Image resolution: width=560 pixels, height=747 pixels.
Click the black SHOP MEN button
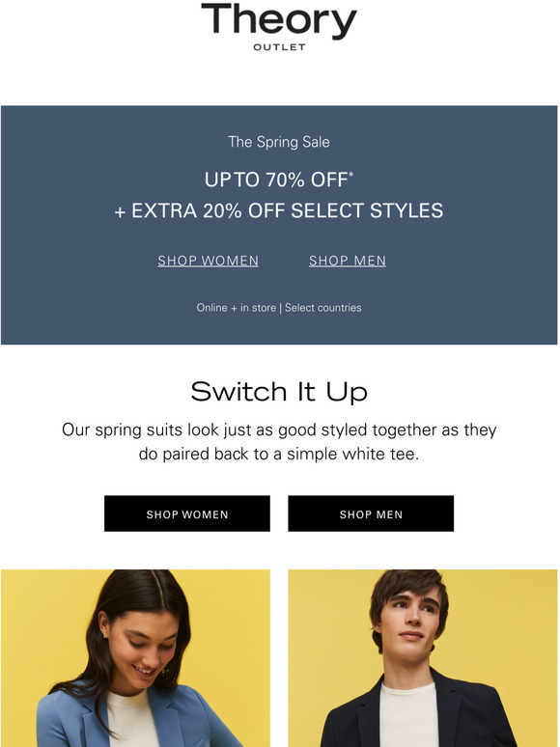tap(371, 513)
